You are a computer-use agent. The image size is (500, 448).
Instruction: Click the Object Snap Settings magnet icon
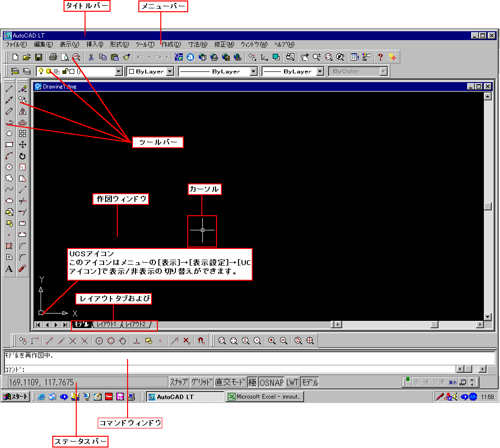(x=201, y=341)
